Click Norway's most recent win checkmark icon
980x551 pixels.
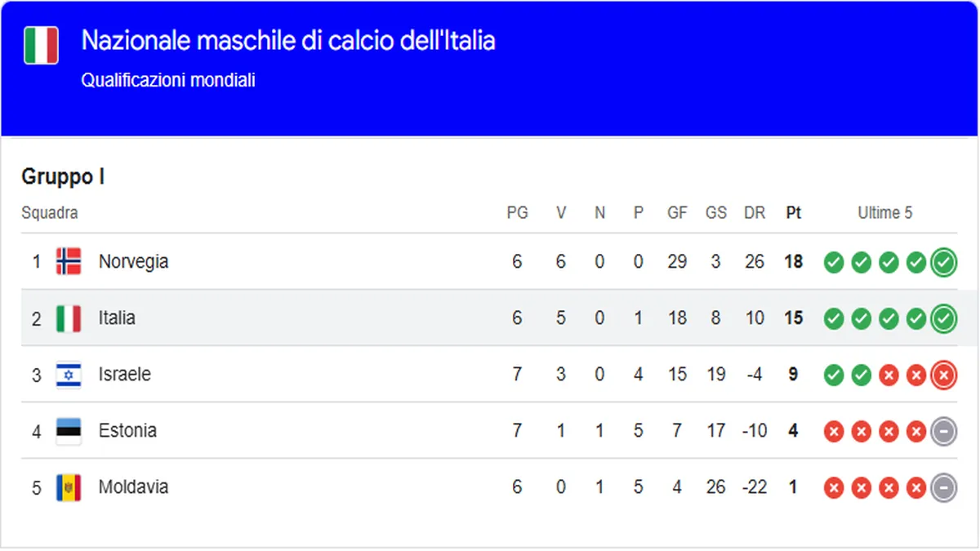tap(943, 262)
